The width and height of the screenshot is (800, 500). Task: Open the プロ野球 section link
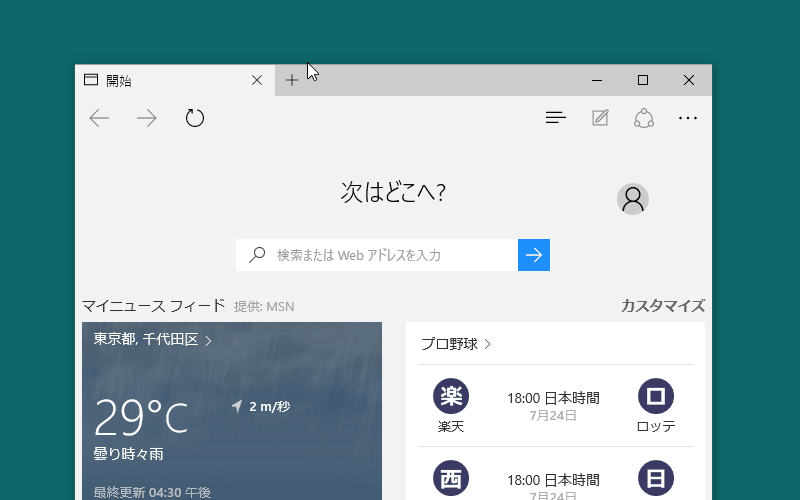tap(456, 344)
